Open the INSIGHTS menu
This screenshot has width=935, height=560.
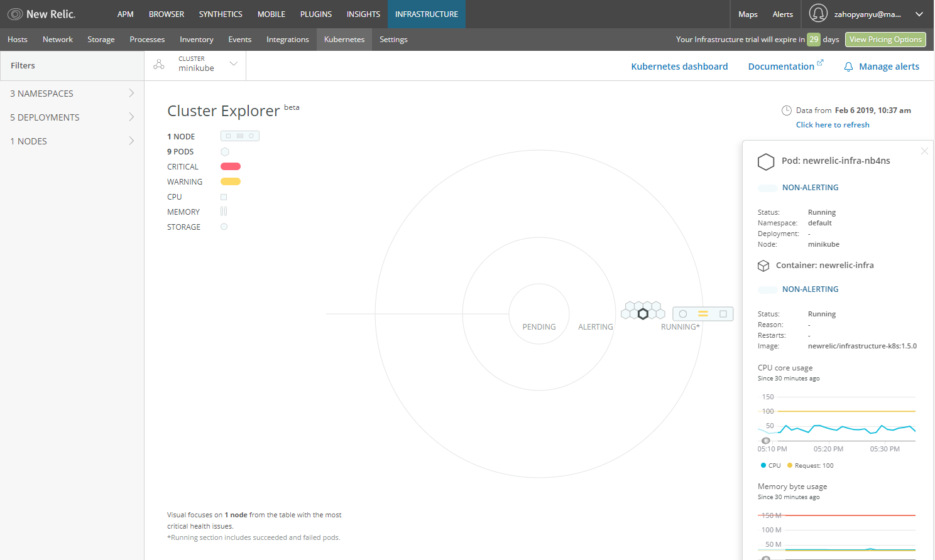click(363, 14)
